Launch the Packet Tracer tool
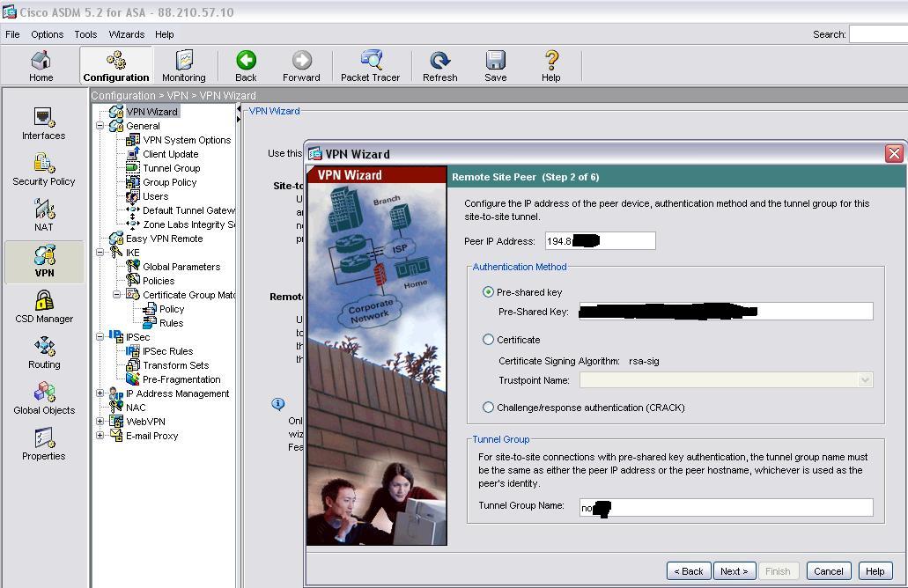The width and height of the screenshot is (908, 588). tap(370, 66)
